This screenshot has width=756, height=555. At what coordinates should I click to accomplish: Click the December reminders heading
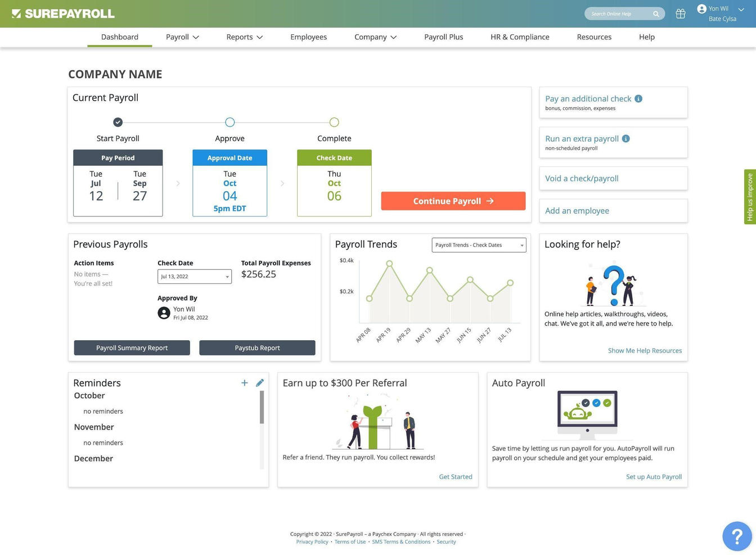(x=93, y=458)
